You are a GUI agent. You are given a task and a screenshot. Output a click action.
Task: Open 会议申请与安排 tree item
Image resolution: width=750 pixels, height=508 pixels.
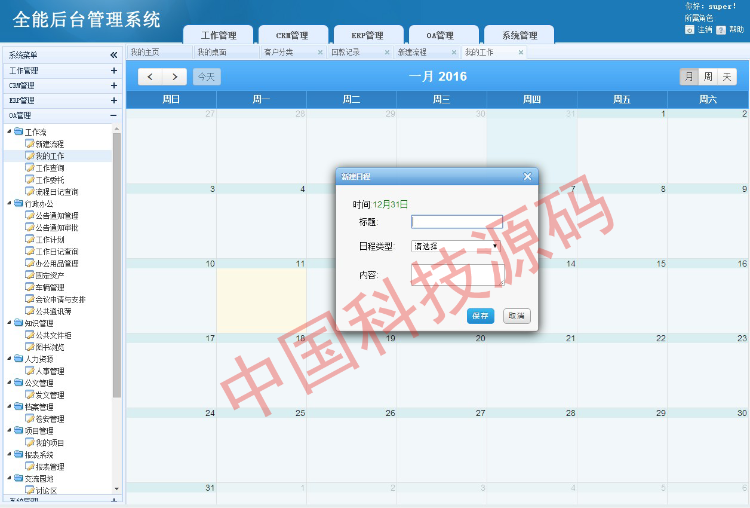click(x=60, y=299)
